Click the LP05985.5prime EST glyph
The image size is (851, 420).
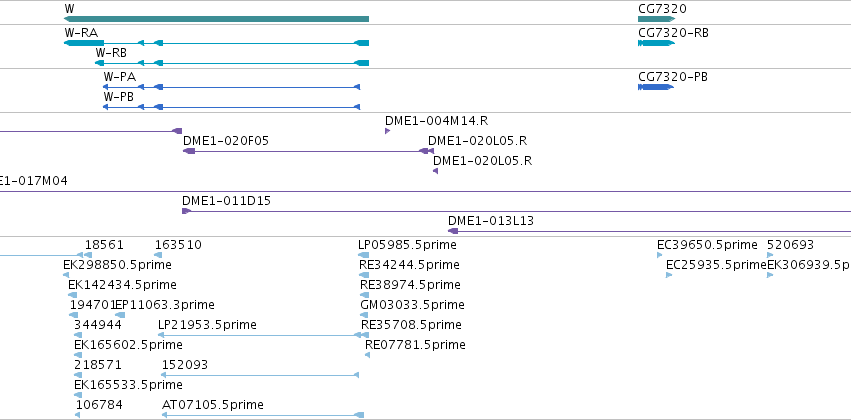point(364,255)
